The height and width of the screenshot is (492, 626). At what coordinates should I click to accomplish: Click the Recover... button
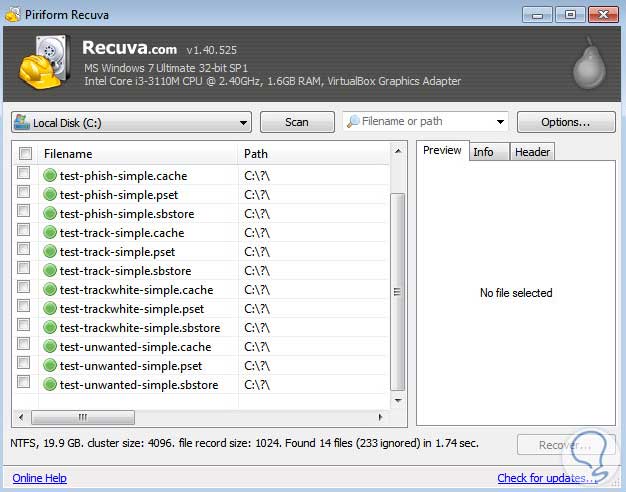(566, 445)
